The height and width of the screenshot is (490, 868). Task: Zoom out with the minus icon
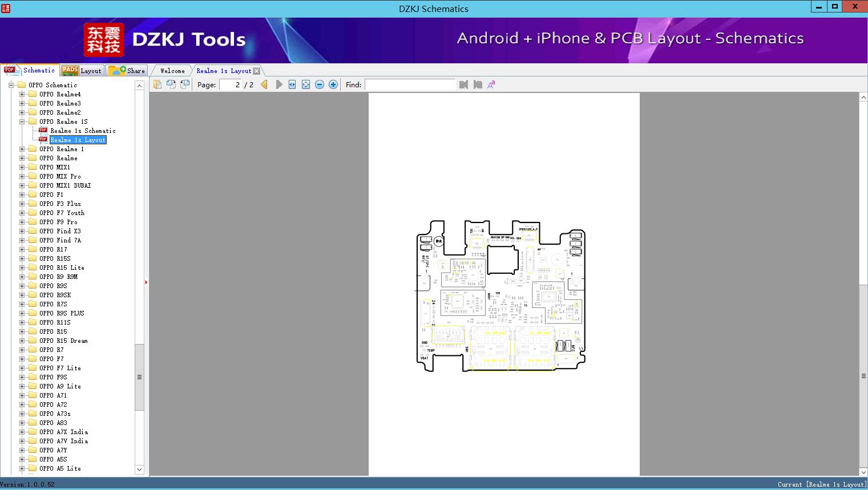(x=320, y=84)
